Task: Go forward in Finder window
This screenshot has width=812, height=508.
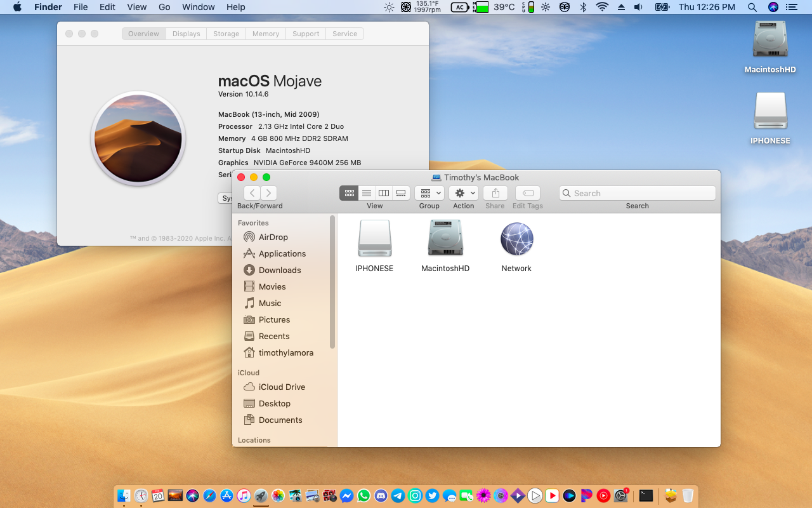Action: [269, 193]
